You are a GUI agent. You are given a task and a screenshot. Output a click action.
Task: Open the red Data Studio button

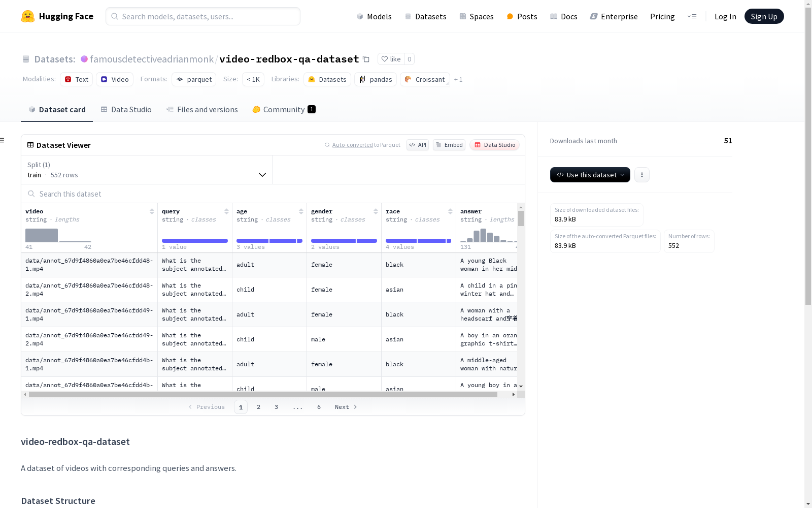pyautogui.click(x=494, y=145)
